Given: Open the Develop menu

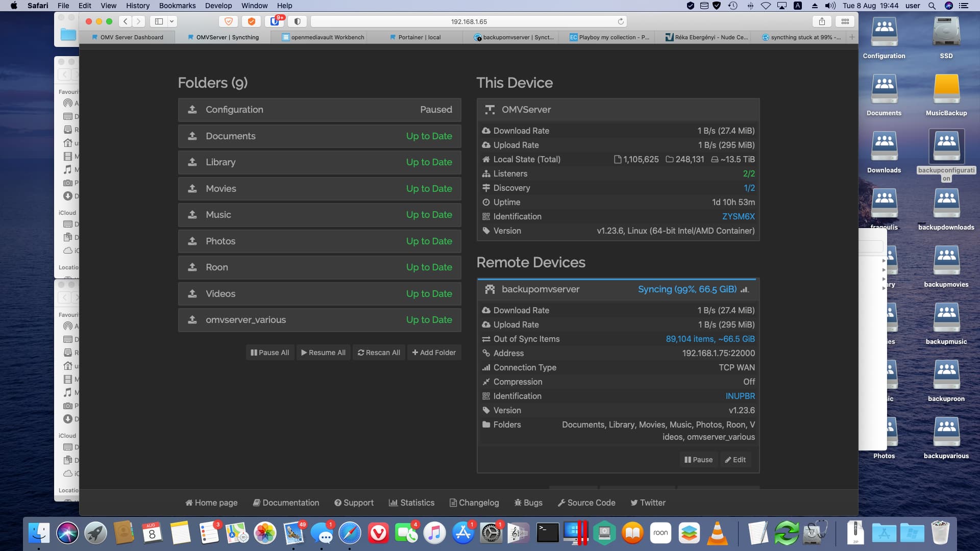Looking at the screenshot, I should [218, 6].
